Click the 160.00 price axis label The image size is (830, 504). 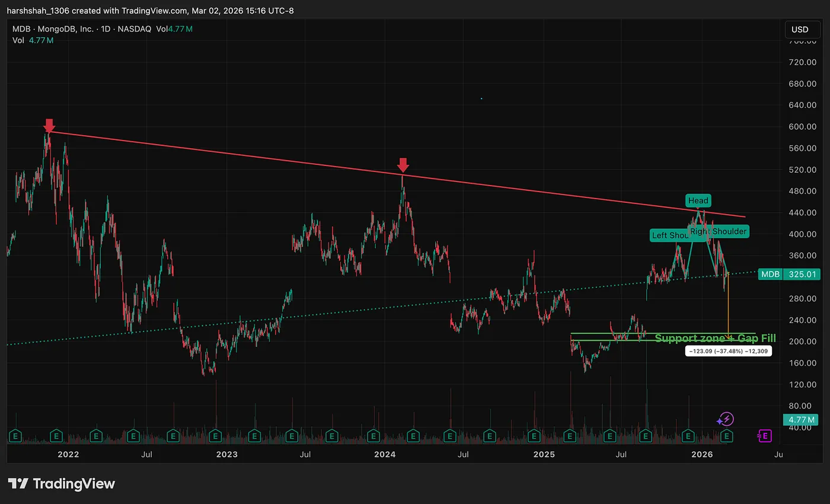pos(803,362)
